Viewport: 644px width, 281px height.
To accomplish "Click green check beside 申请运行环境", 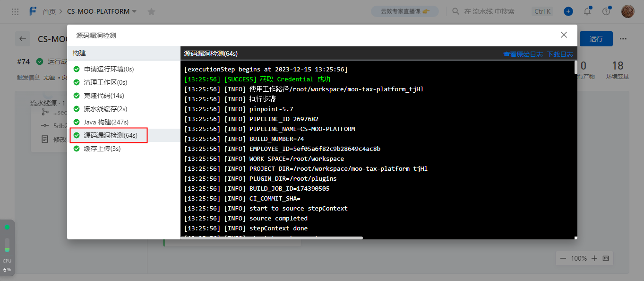I will [x=76, y=69].
